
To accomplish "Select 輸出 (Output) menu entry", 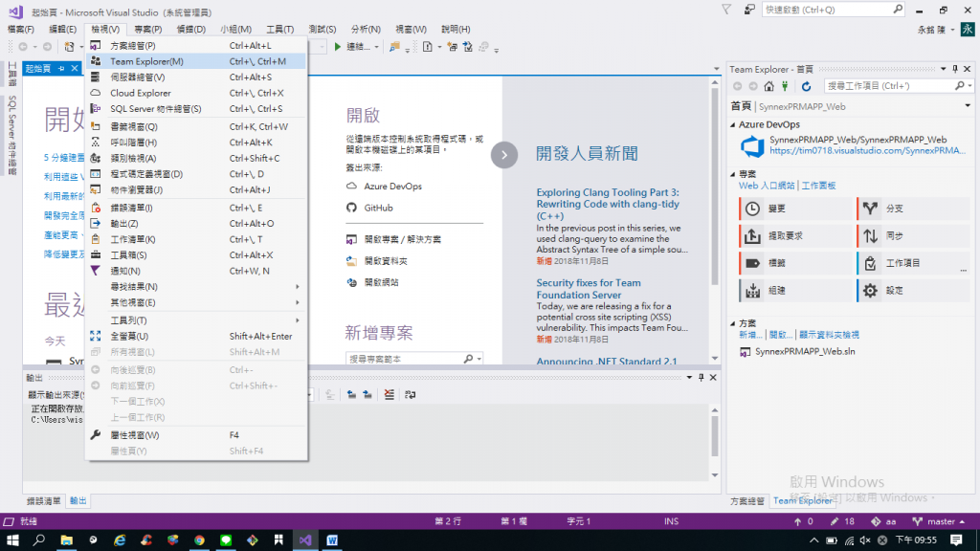I will point(196,224).
